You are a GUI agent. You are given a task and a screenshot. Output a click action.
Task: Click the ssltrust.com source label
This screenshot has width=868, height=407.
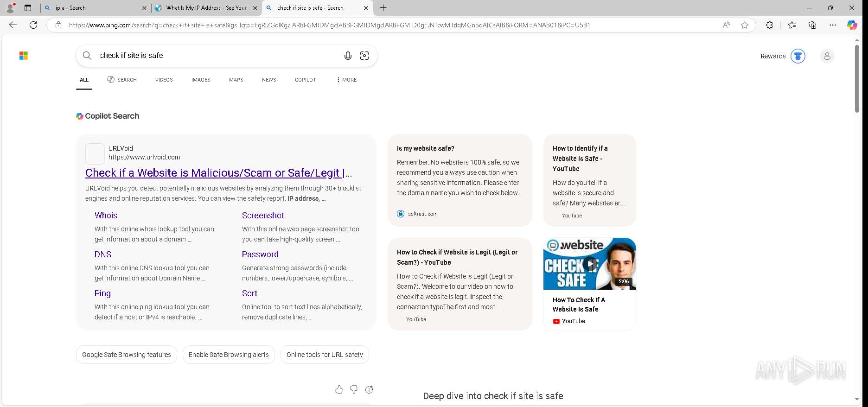tap(422, 214)
